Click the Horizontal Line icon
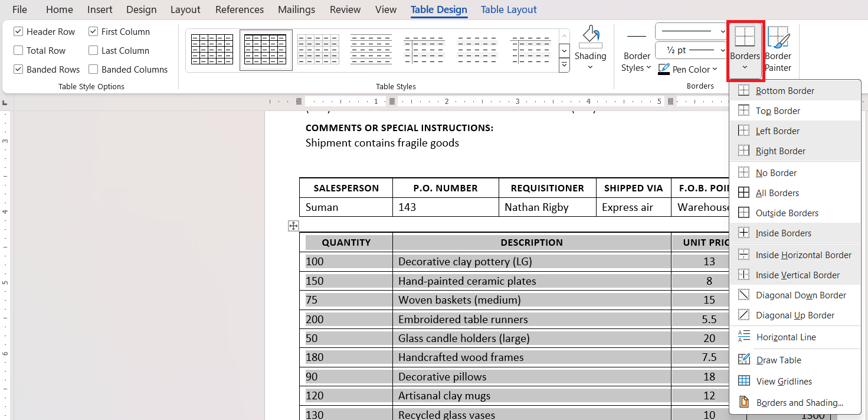This screenshot has width=868, height=420. (744, 337)
